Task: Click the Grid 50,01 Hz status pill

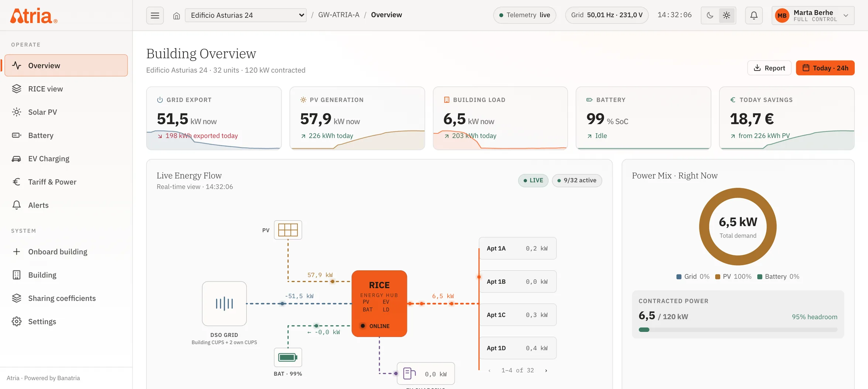Action: [607, 15]
